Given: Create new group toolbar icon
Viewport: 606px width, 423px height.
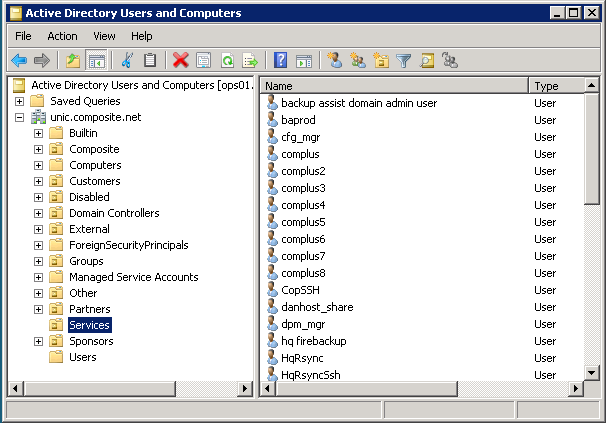Looking at the screenshot, I should pos(358,61).
